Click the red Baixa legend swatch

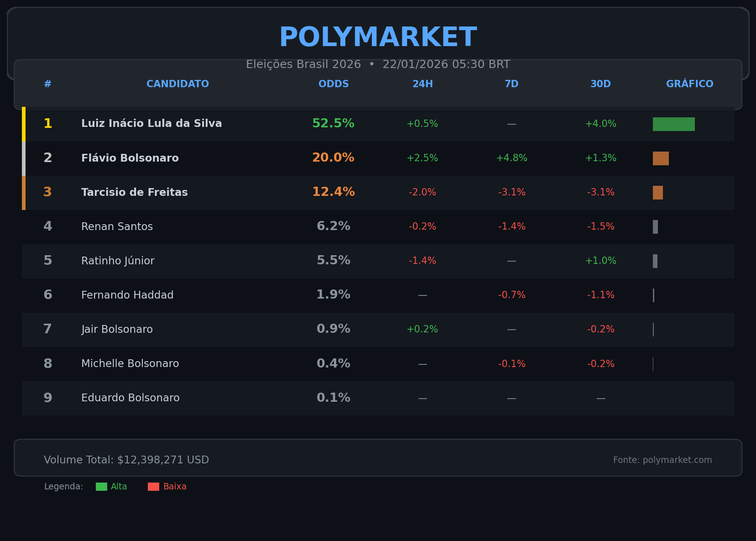(x=153, y=487)
